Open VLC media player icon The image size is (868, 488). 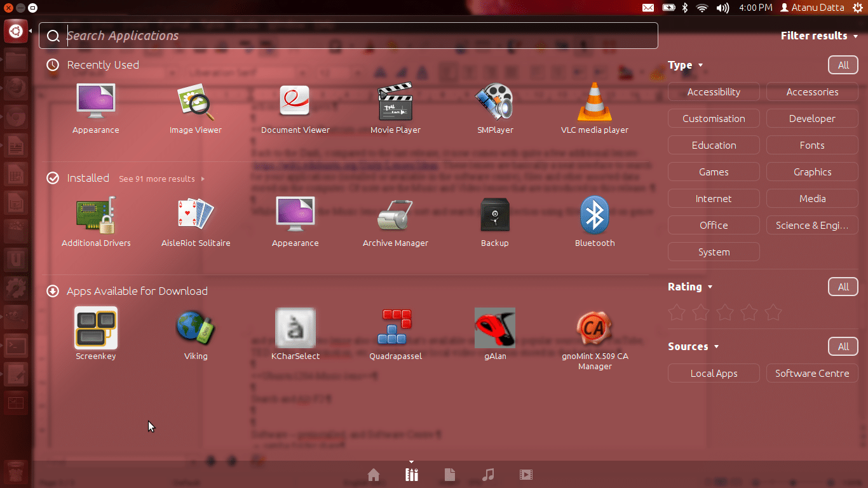[594, 103]
